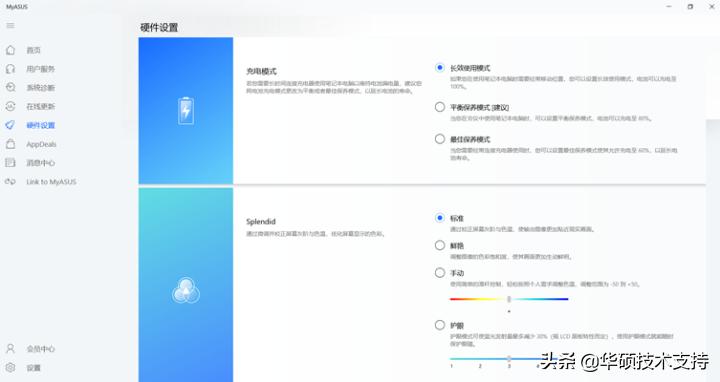Click the 在线更新 update icon

click(10, 106)
